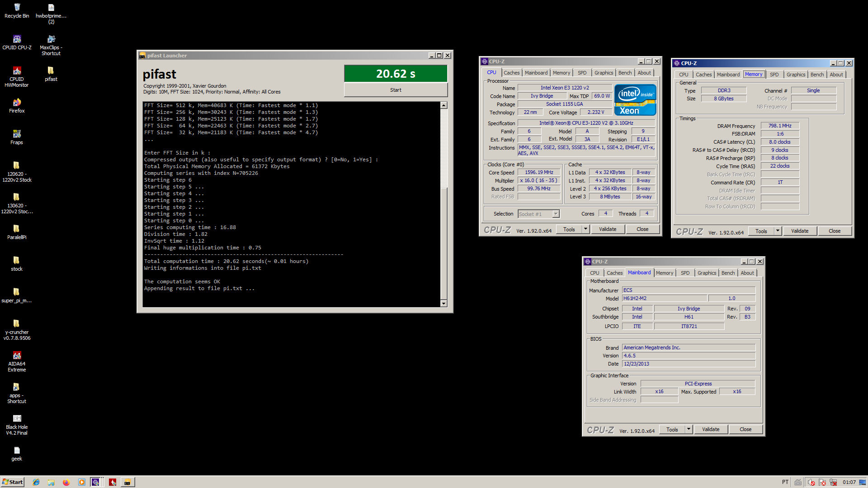Click Validate in CPU tab window
868x488 pixels.
608,229
